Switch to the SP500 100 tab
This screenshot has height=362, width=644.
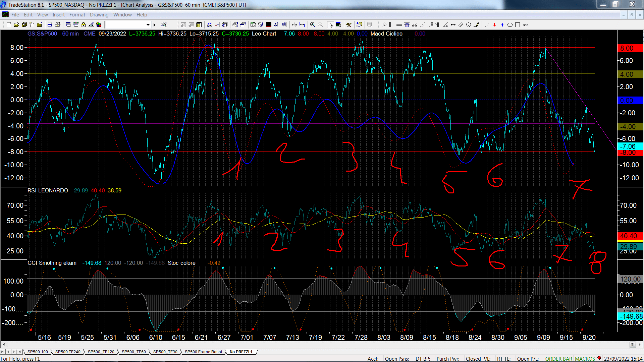pyautogui.click(x=38, y=352)
